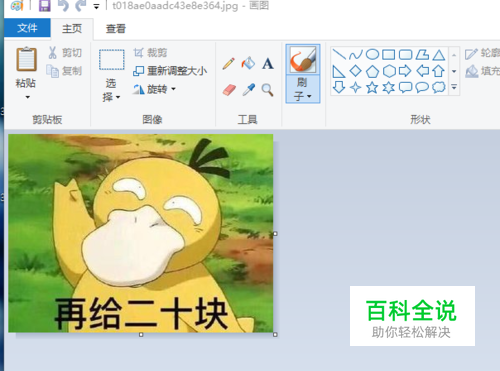Select the Oval callout shape

tap(422, 87)
